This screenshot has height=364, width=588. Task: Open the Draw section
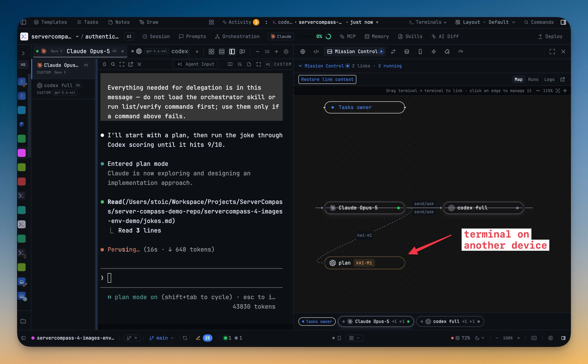[x=149, y=22]
